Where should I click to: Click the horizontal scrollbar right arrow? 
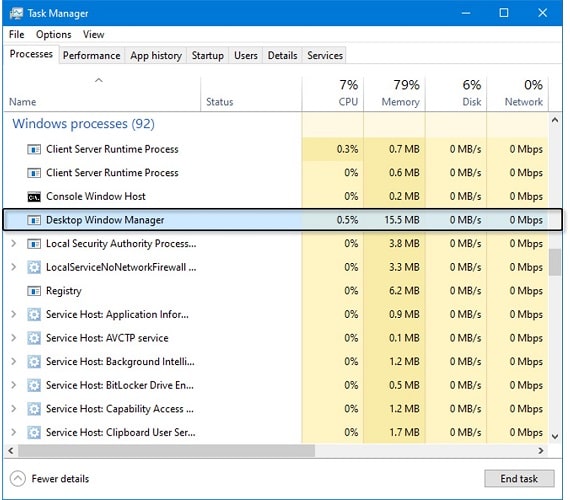[541, 451]
